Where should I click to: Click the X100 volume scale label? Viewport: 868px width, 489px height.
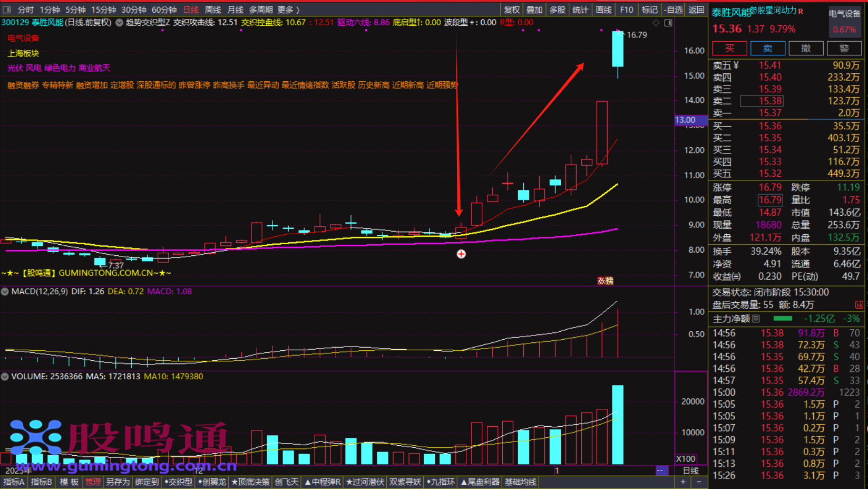685,458
